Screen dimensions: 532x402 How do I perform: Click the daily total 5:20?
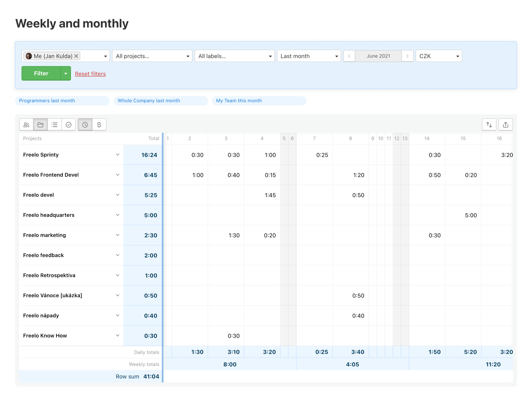point(470,352)
